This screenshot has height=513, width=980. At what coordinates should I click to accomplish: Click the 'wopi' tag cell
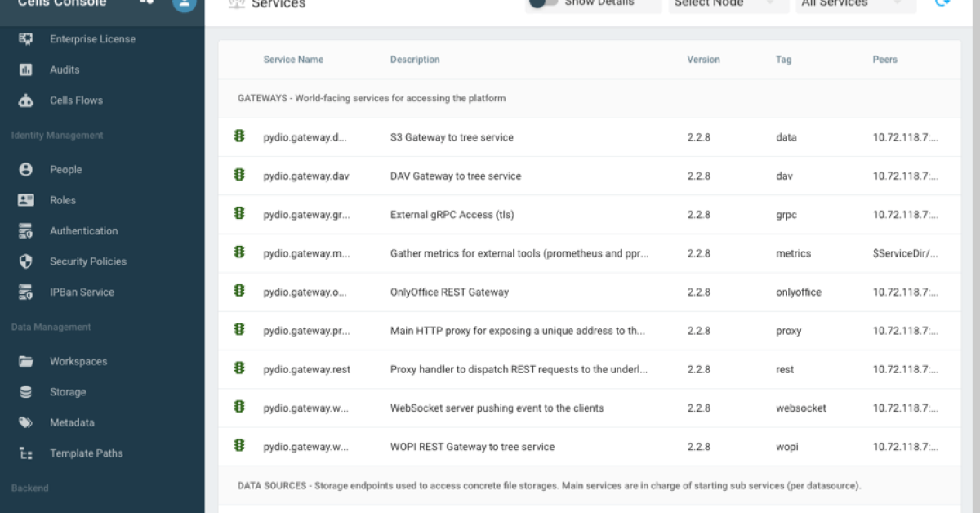click(x=786, y=447)
